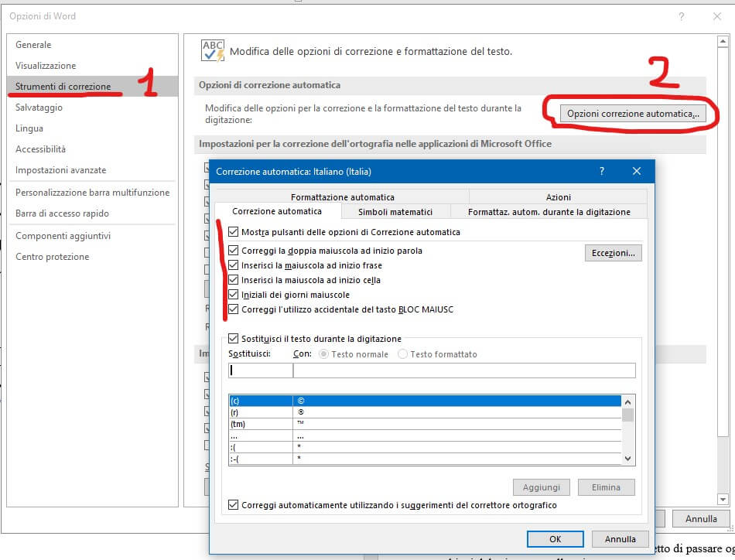Close the Correzione automatica dialog with X

[x=636, y=171]
